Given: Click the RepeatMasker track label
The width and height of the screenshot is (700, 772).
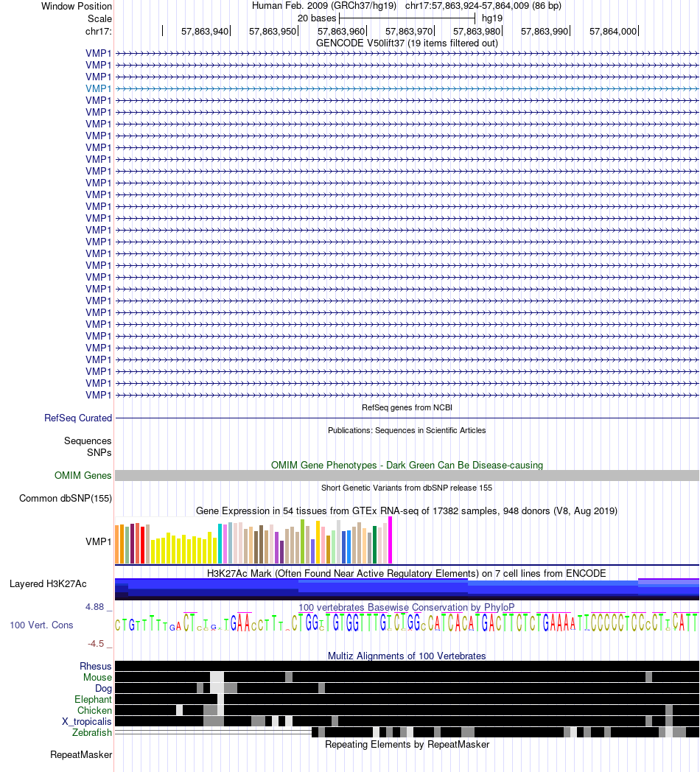Looking at the screenshot, I should [x=81, y=755].
